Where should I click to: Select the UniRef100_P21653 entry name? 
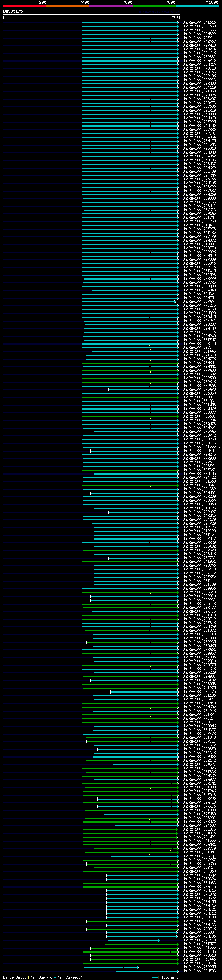coord(199,481)
